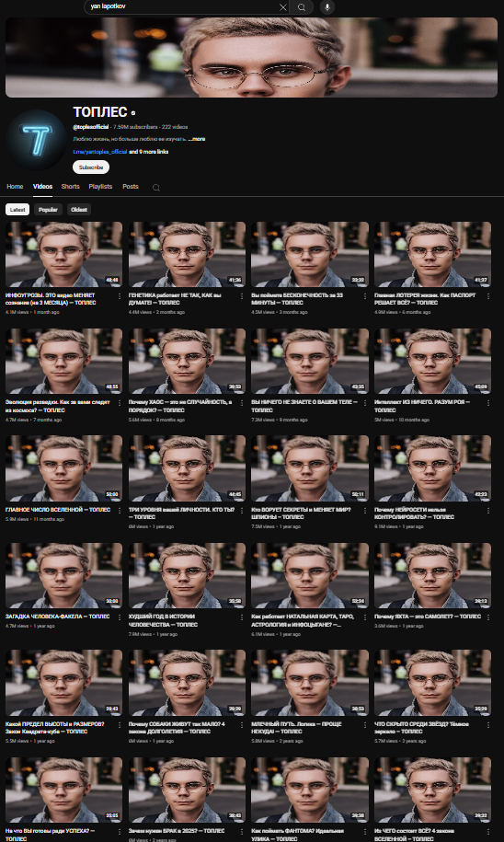
Task: Open three-dot menu for Почему ХАОС video
Action: coord(242,403)
